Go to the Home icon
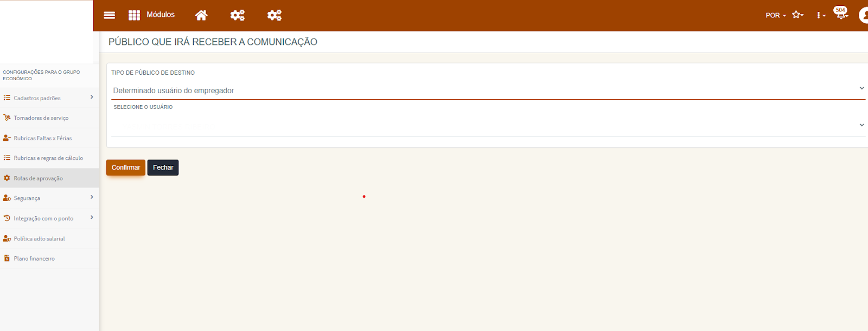 (x=201, y=15)
